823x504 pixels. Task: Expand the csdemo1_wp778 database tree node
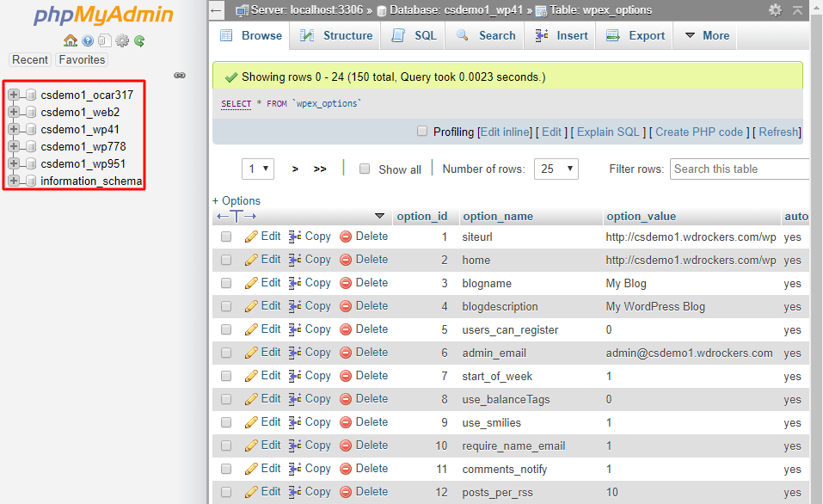click(x=14, y=146)
